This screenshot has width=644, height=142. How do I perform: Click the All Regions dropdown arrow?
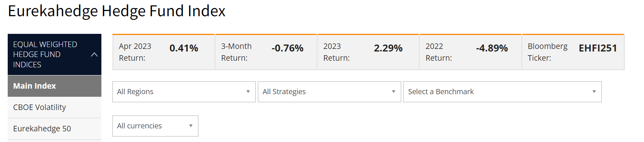[248, 92]
